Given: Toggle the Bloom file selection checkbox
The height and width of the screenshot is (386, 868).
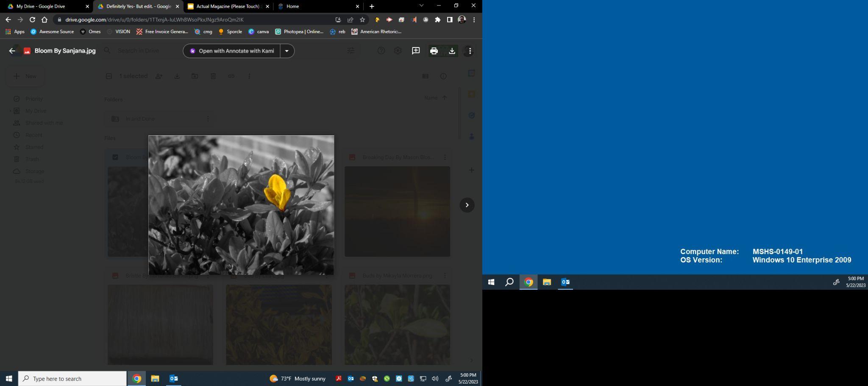Looking at the screenshot, I should tap(115, 157).
